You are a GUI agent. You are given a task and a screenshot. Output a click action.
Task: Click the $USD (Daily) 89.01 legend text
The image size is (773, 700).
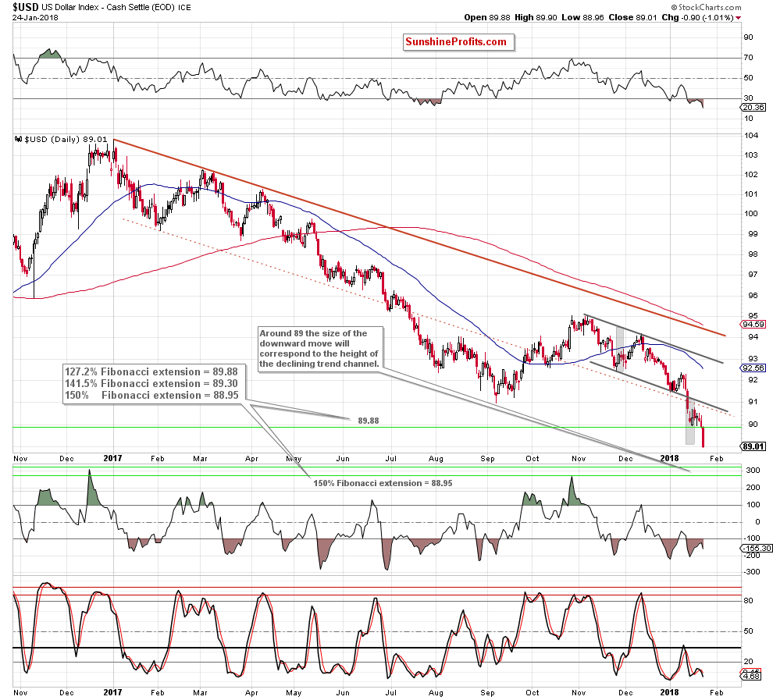point(66,140)
